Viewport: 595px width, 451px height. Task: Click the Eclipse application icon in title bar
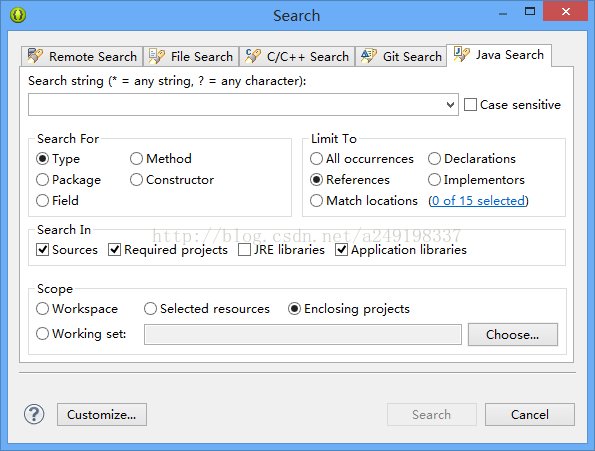pos(18,15)
